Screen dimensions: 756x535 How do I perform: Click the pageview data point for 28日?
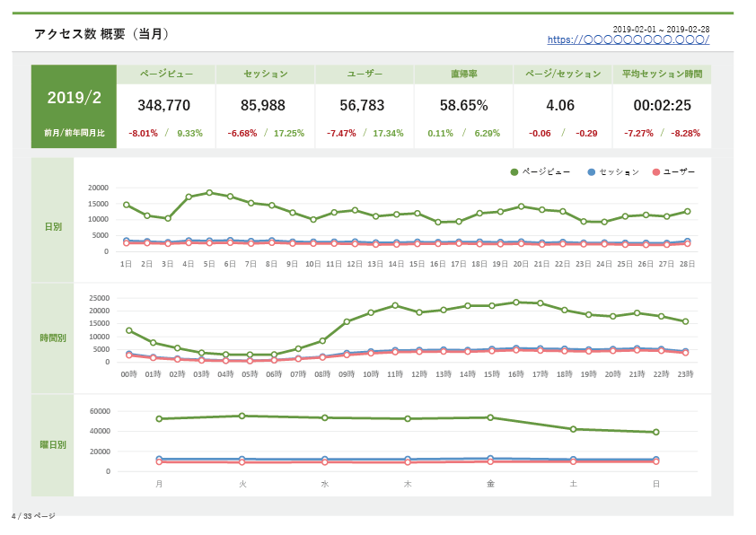[688, 212]
